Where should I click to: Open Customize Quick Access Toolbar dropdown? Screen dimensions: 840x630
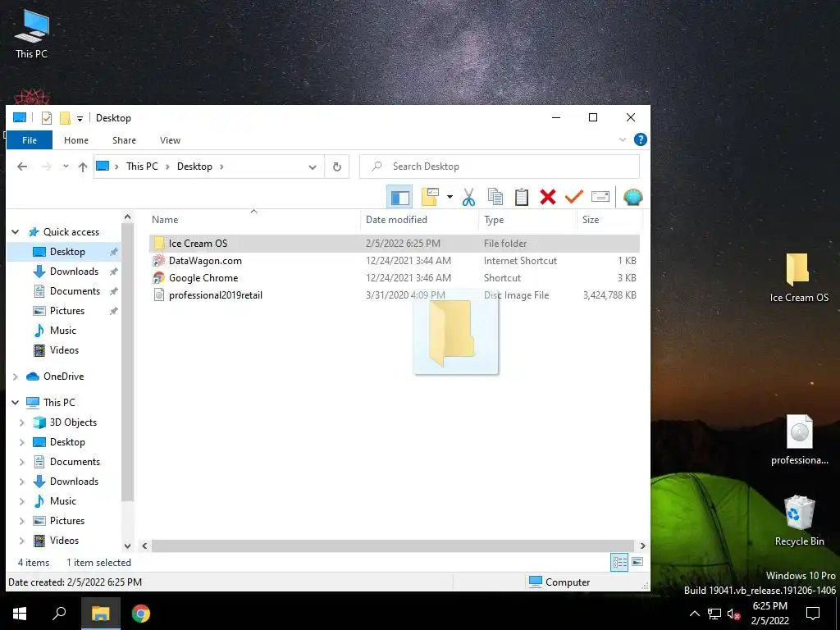[x=80, y=118]
